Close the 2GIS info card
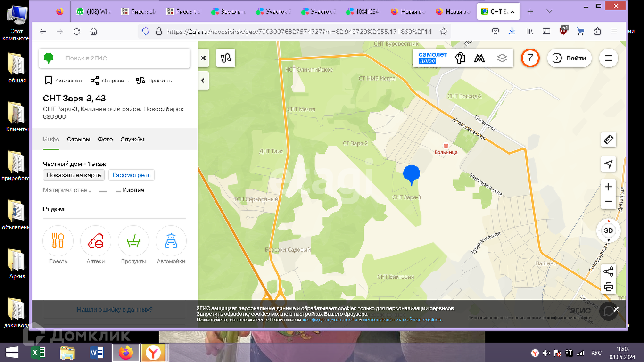The width and height of the screenshot is (644, 362). tap(203, 58)
